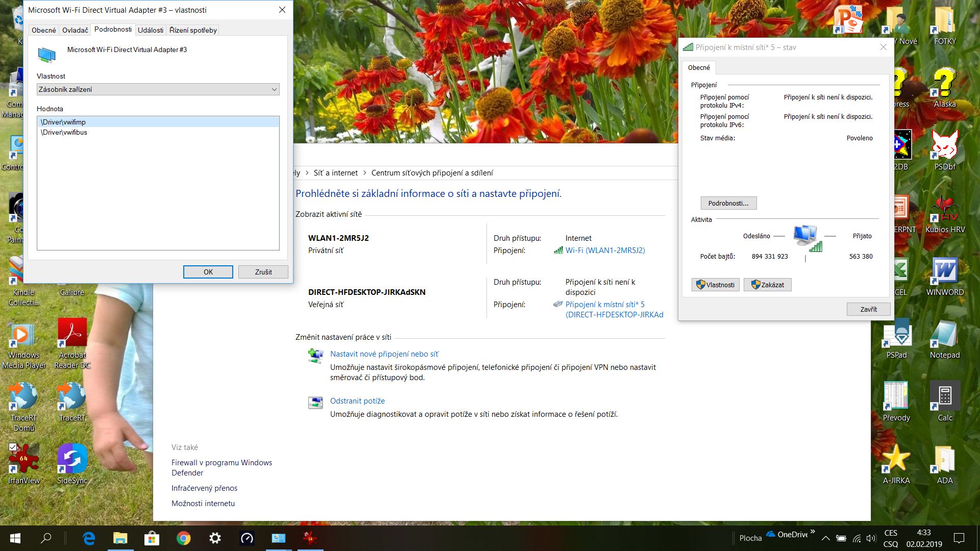Open the Calc desktop icon
980x551 pixels.
click(945, 396)
